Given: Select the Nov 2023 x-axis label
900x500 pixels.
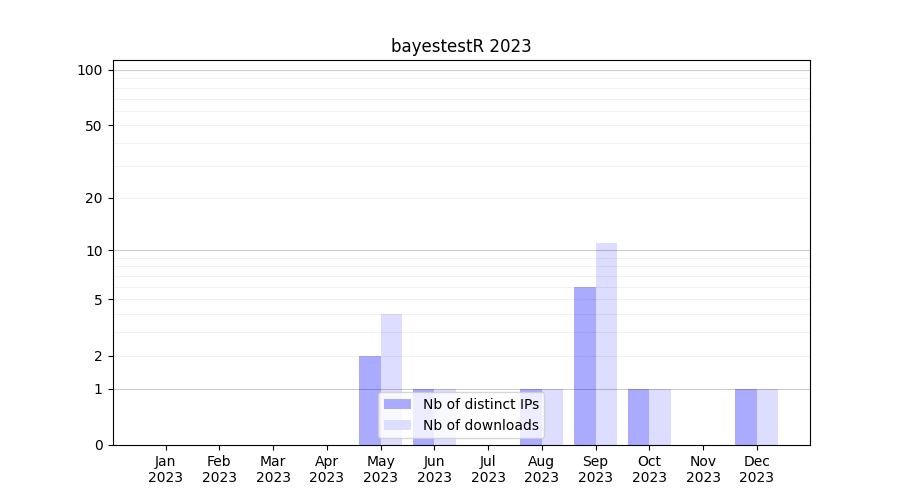Looking at the screenshot, I should tap(703, 469).
